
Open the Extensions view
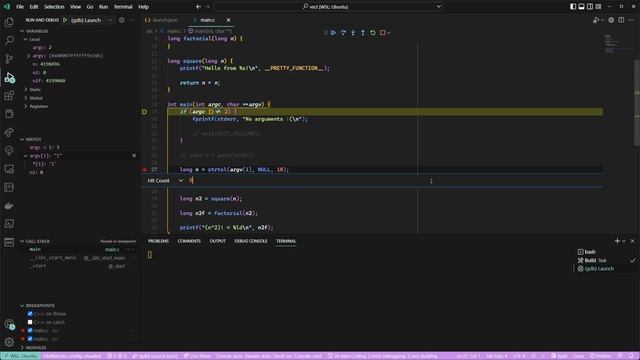point(9,96)
